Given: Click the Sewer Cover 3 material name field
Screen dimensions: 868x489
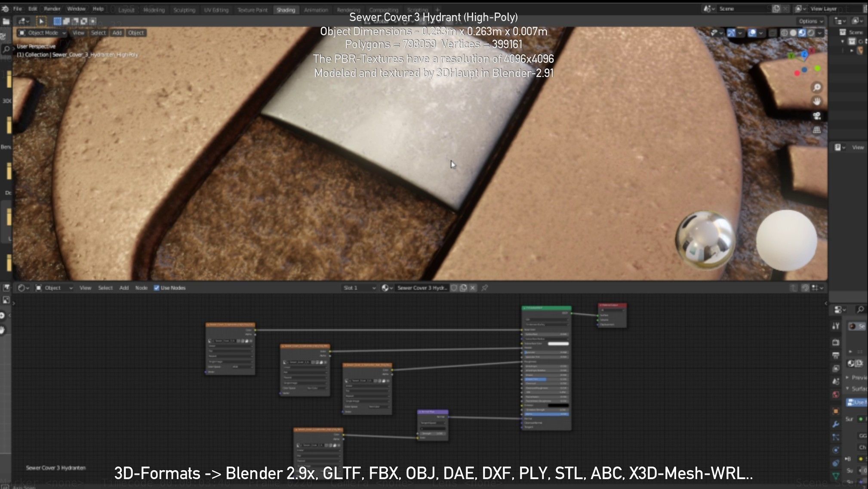Looking at the screenshot, I should pos(422,288).
